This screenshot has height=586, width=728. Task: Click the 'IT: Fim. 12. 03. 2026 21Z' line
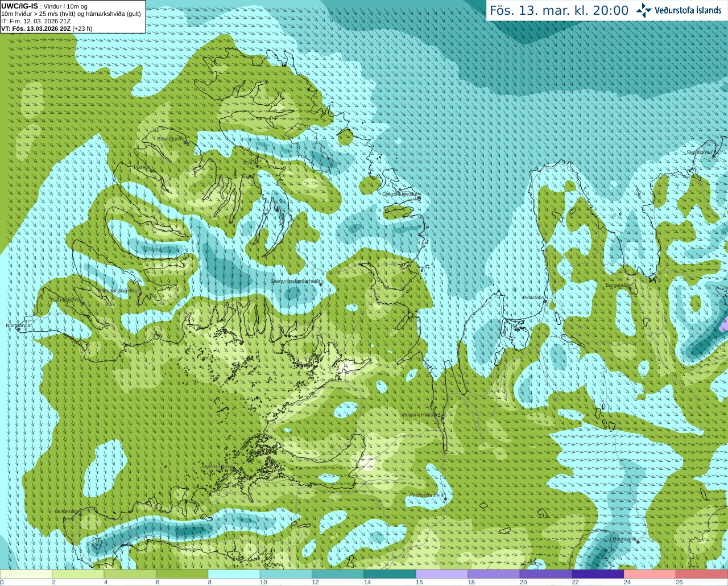click(36, 21)
